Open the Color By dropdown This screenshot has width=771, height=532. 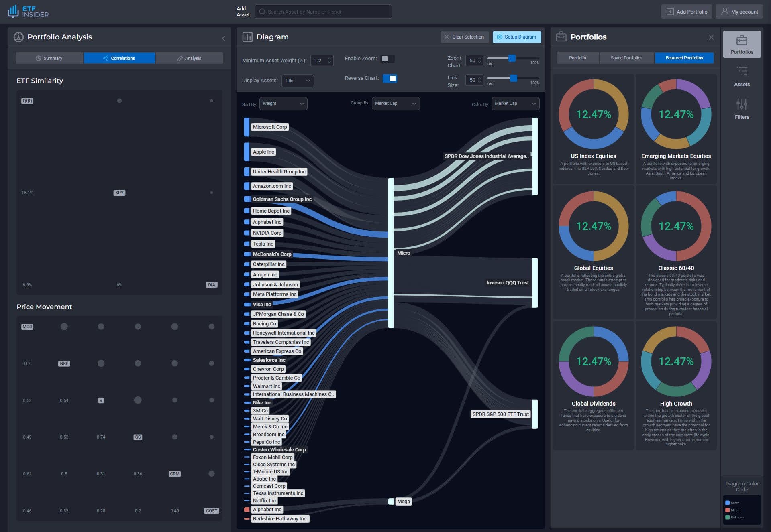pos(515,104)
